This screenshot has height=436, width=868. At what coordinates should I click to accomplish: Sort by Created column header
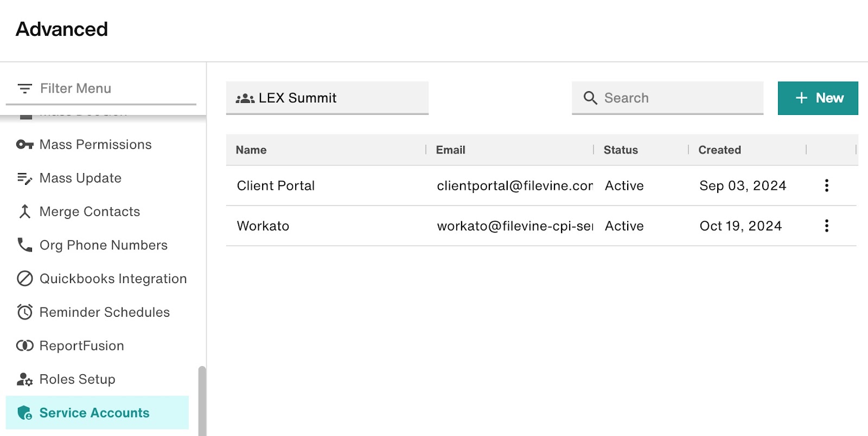click(x=719, y=150)
